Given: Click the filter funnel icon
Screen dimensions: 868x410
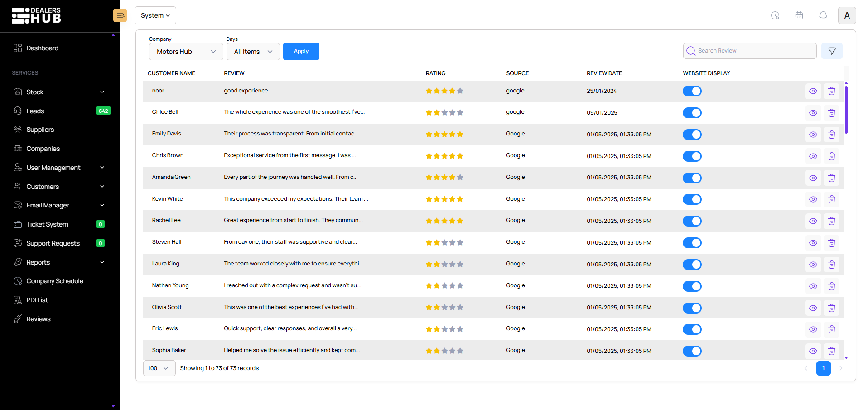Looking at the screenshot, I should pos(832,51).
